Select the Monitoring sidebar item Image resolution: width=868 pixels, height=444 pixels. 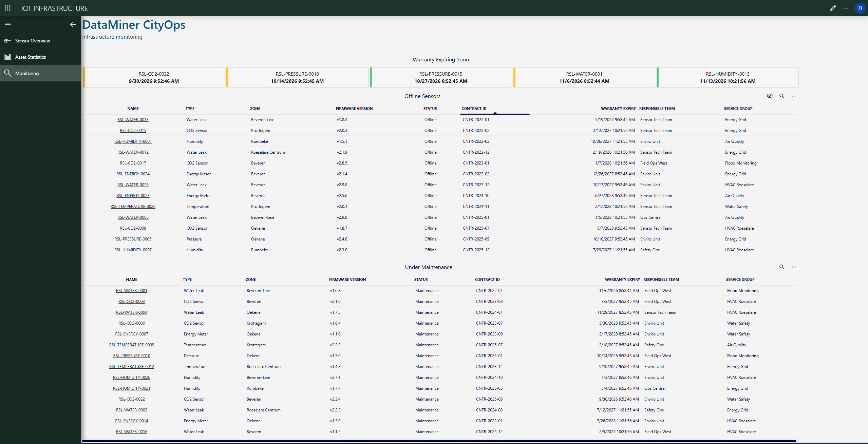(x=27, y=73)
